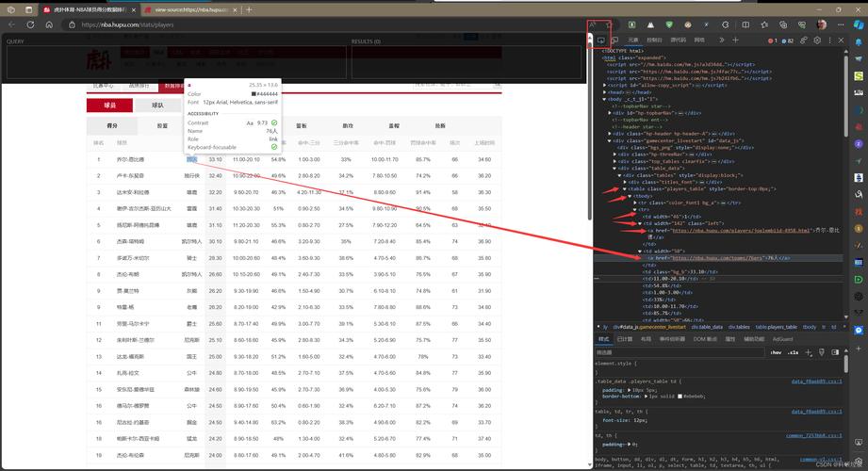Image resolution: width=868 pixels, height=471 pixels.
Task: Expand the div class hp-header node
Action: tap(610, 134)
